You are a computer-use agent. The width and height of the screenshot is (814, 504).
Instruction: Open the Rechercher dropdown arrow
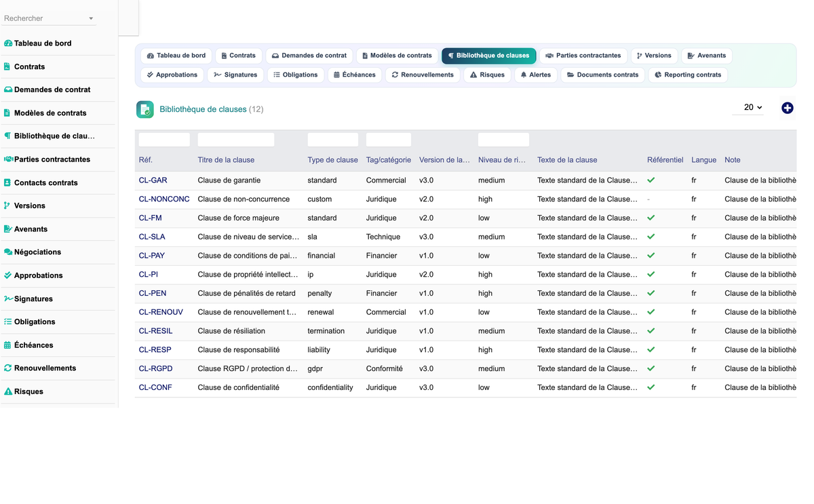pyautogui.click(x=91, y=18)
